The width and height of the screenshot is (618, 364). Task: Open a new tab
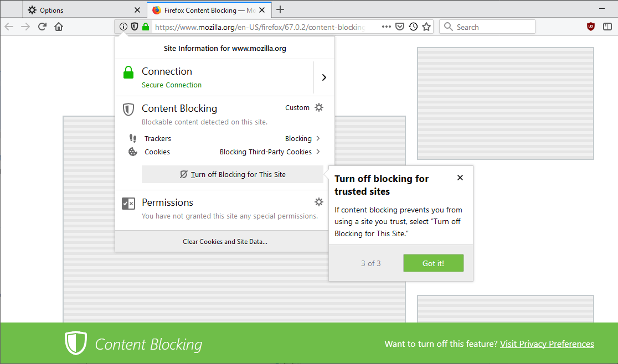[280, 10]
